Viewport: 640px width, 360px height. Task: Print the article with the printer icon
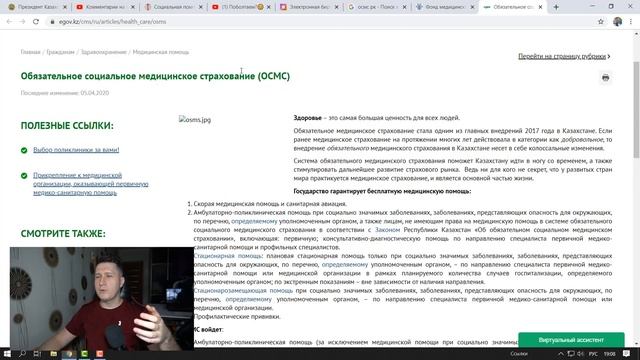(x=605, y=78)
